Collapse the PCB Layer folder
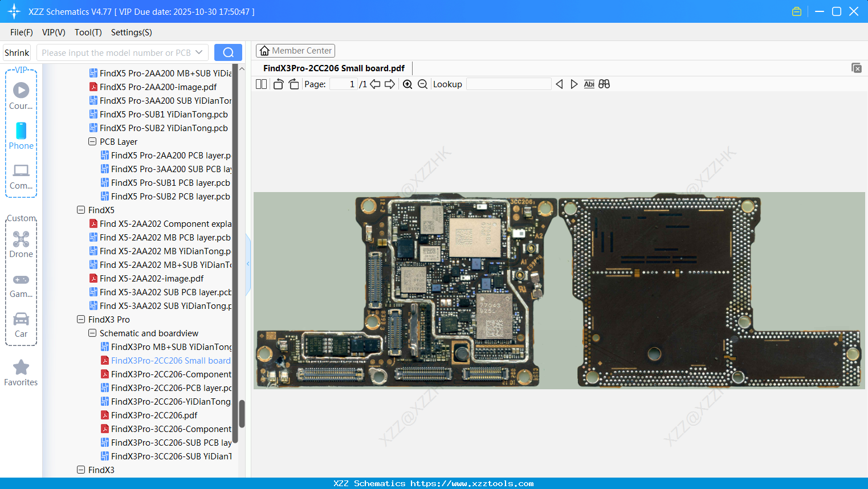 pos(92,141)
